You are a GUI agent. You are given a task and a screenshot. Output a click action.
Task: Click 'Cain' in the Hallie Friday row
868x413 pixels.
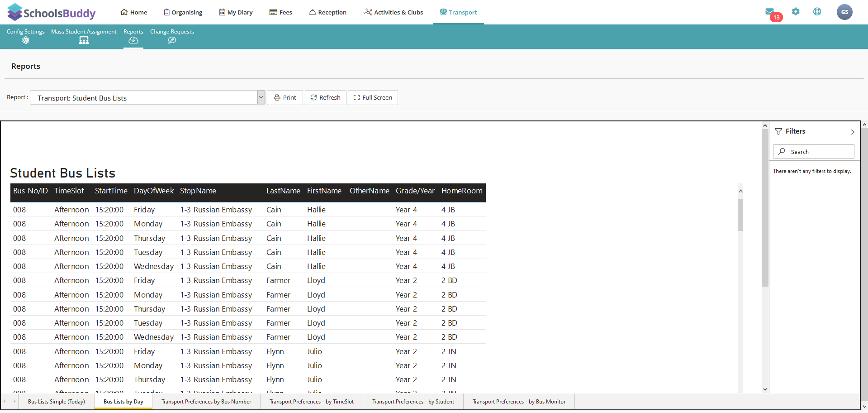[274, 210]
